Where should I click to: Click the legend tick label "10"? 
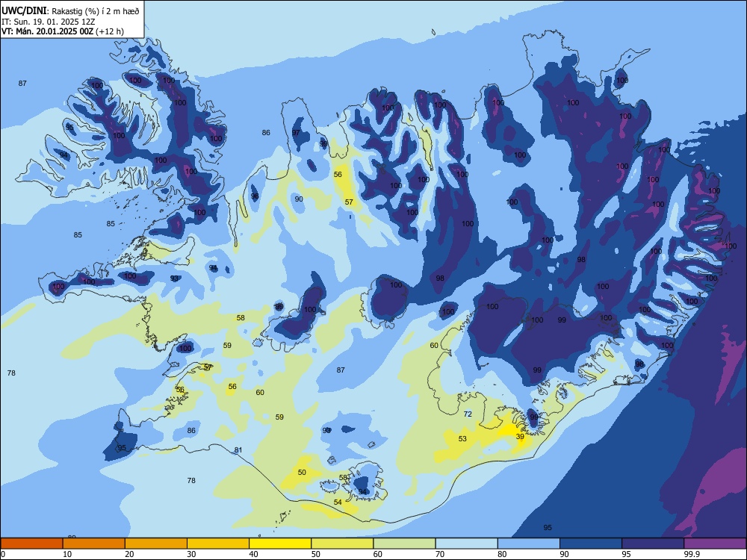click(68, 554)
